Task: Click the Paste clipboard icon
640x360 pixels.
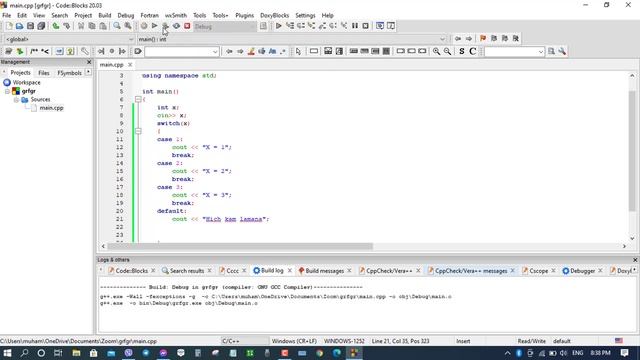Action: click(103, 26)
